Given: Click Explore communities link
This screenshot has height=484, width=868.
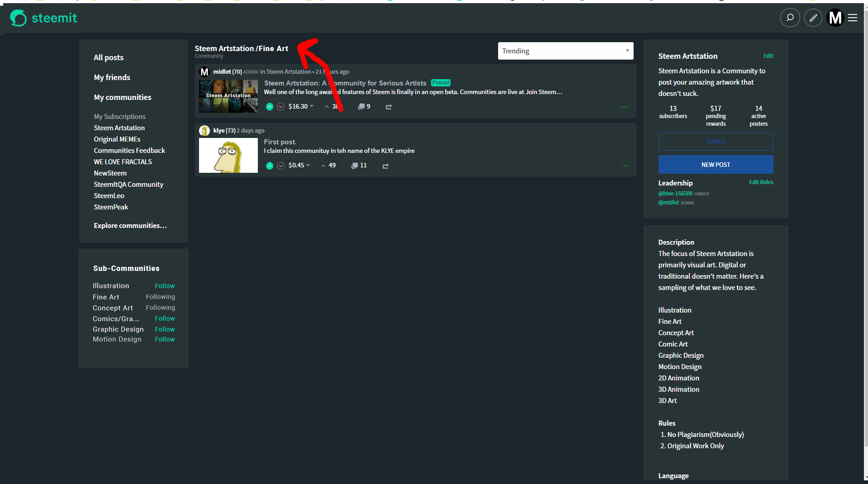Looking at the screenshot, I should click(x=130, y=226).
